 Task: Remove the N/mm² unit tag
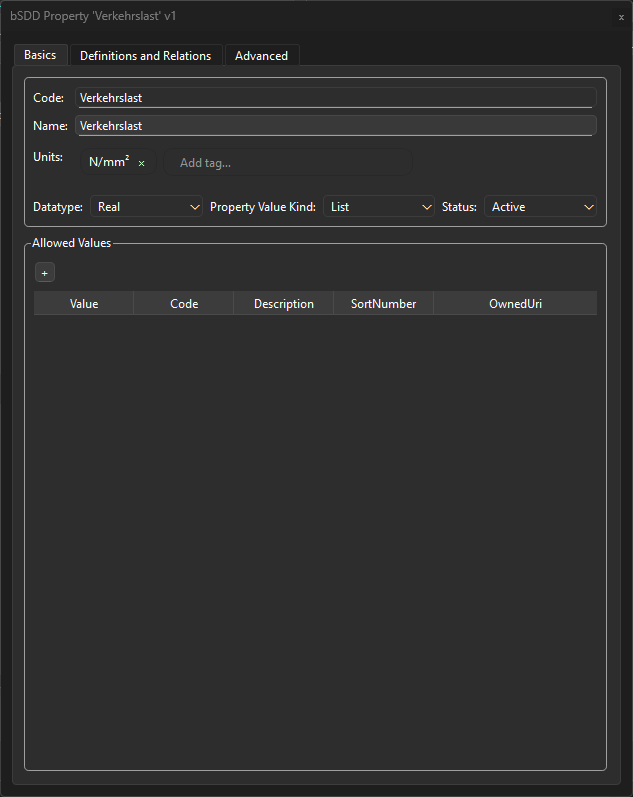point(142,163)
